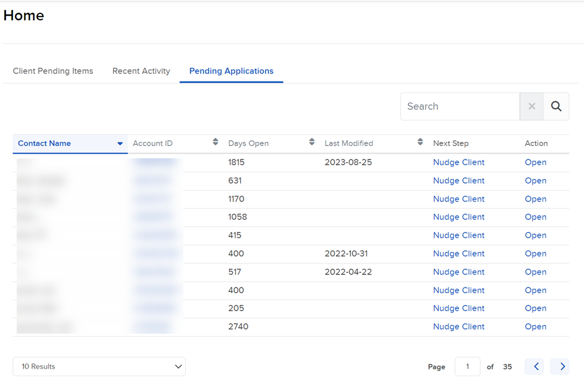Nudge Client for the 1170 days row
The height and width of the screenshot is (392, 584).
(x=458, y=199)
